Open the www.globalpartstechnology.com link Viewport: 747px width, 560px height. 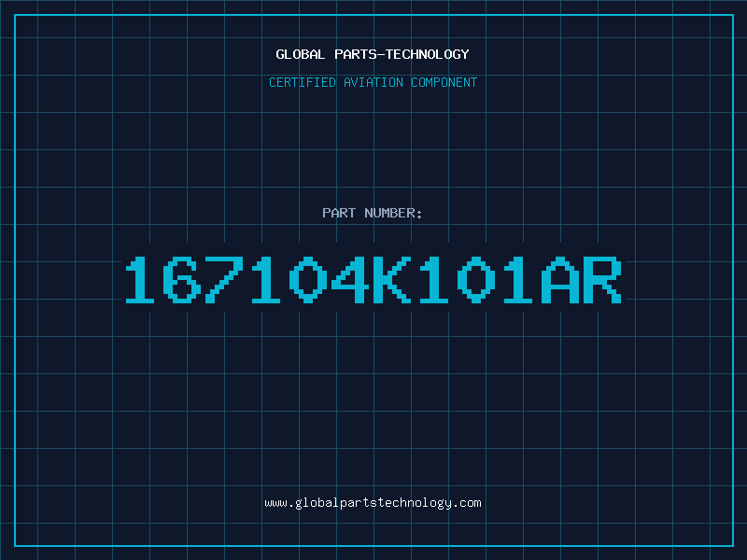[x=373, y=503]
